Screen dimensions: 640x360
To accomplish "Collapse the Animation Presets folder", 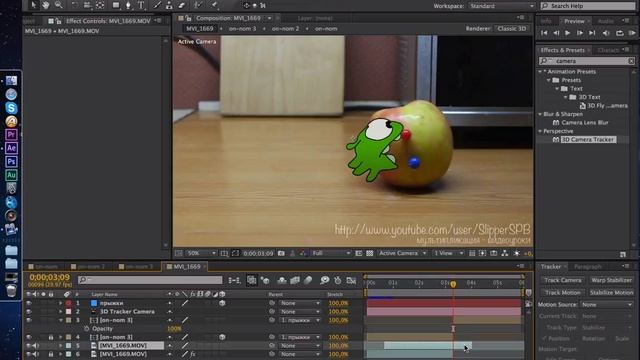I will [x=540, y=71].
